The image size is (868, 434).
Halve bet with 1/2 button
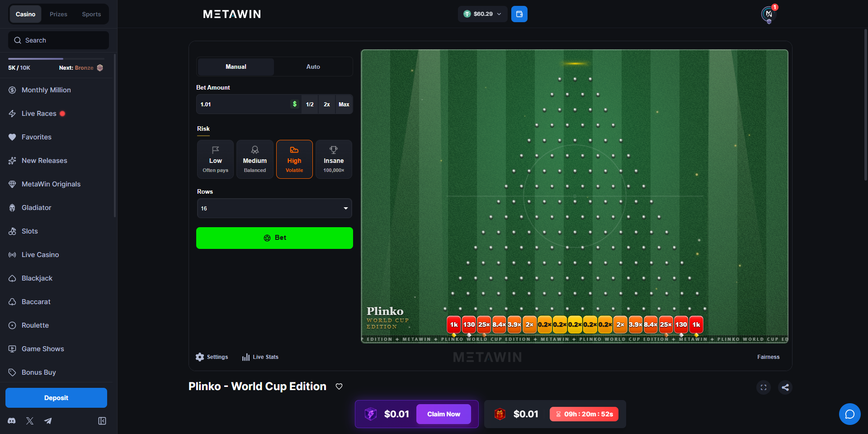(310, 104)
